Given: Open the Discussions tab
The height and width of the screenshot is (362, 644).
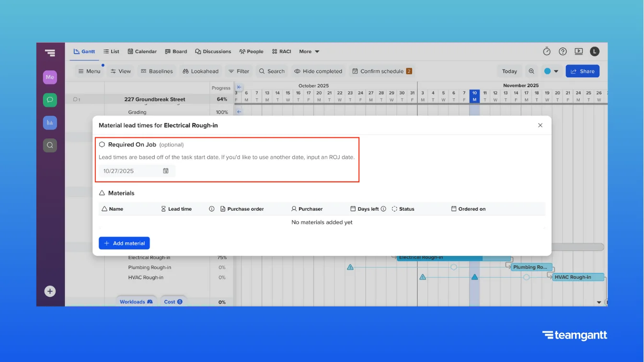Looking at the screenshot, I should click(213, 51).
